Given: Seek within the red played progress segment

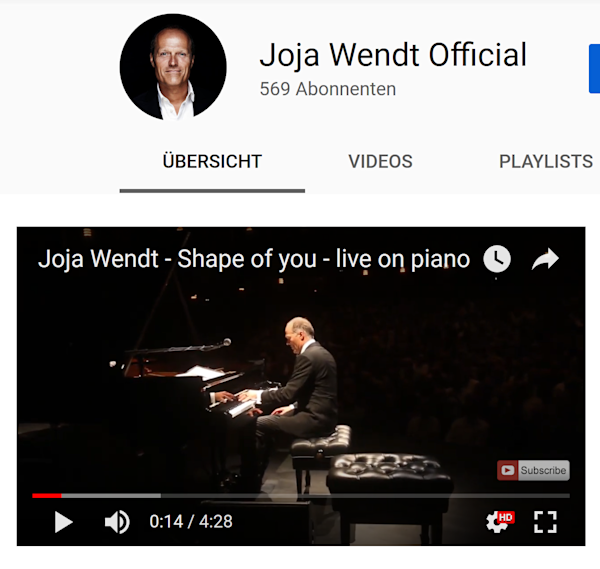Looking at the screenshot, I should 47,496.
